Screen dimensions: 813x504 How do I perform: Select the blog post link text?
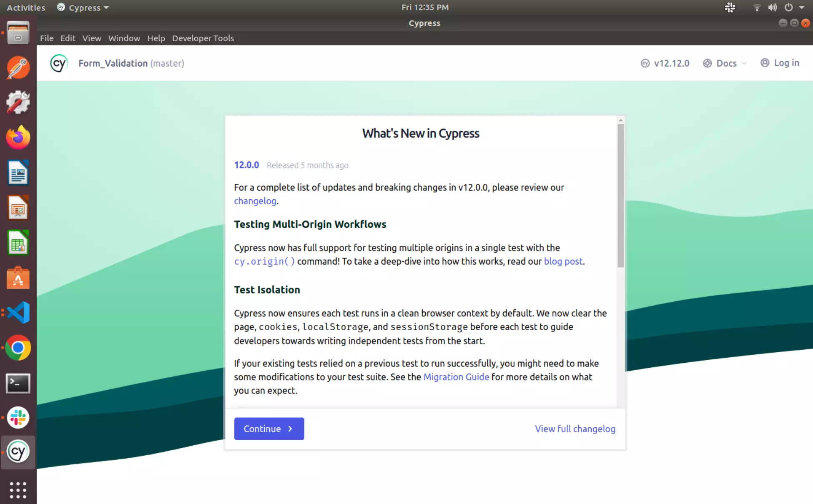(x=563, y=261)
